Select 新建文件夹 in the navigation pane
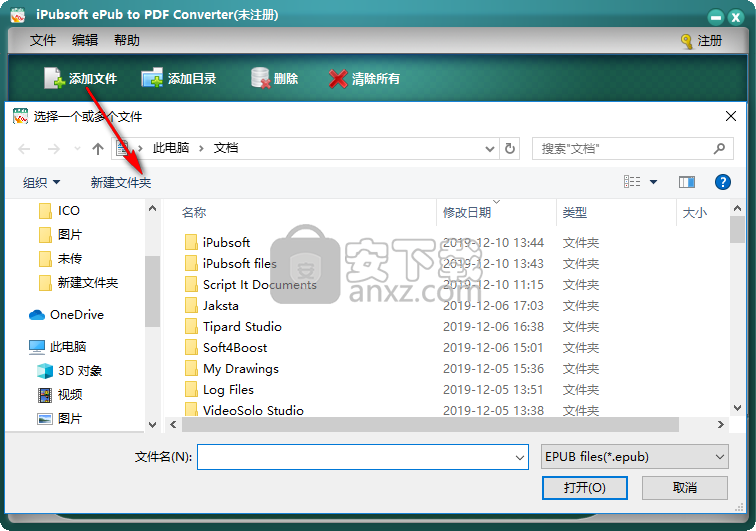Image resolution: width=756 pixels, height=531 pixels. point(79,283)
